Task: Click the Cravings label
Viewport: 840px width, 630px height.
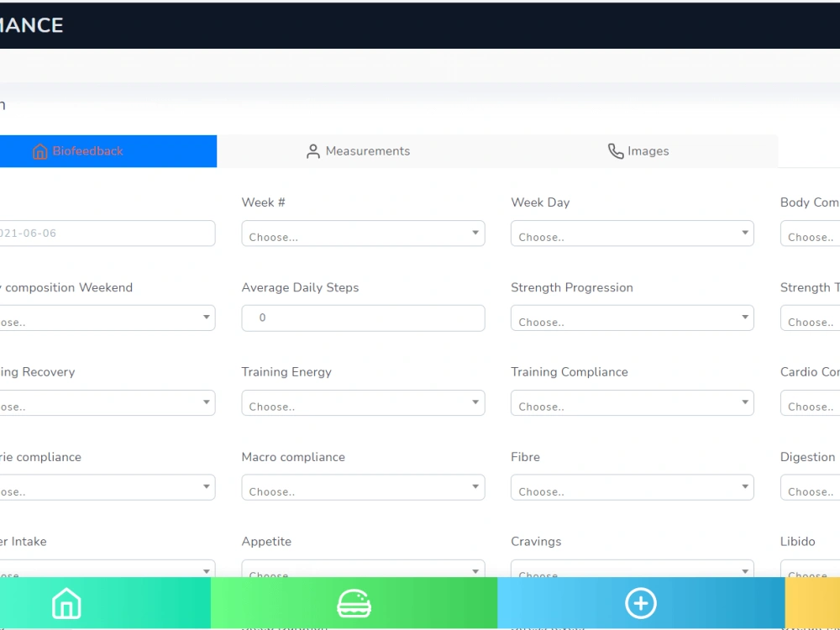Action: pyautogui.click(x=536, y=542)
